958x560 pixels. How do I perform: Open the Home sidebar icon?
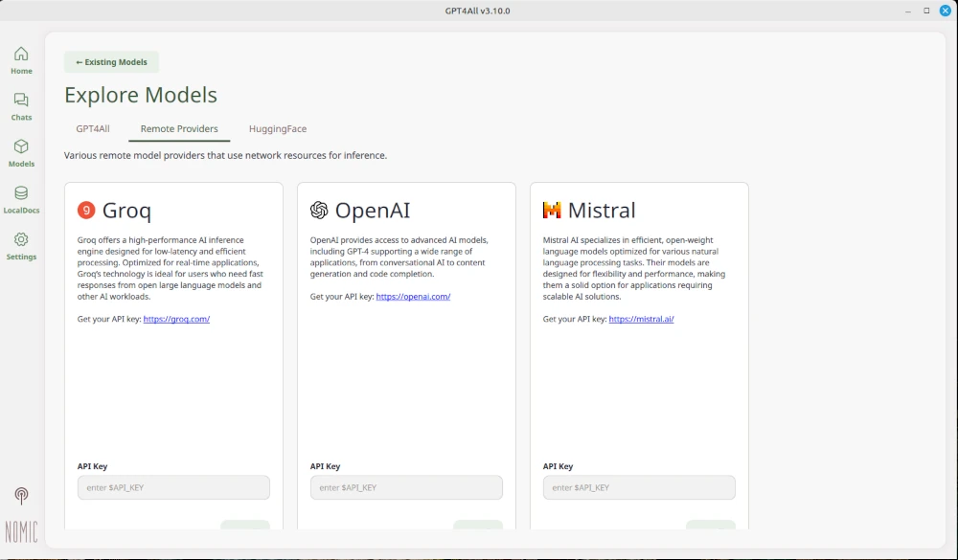tap(21, 55)
